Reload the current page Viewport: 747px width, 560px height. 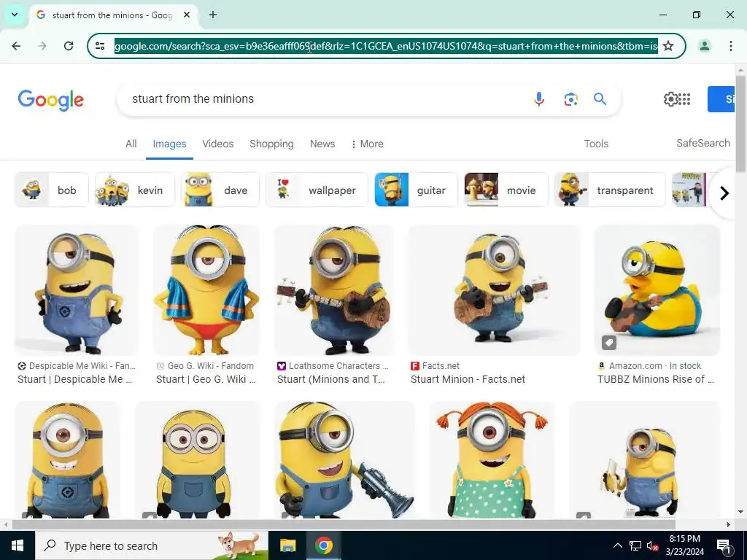click(x=69, y=46)
